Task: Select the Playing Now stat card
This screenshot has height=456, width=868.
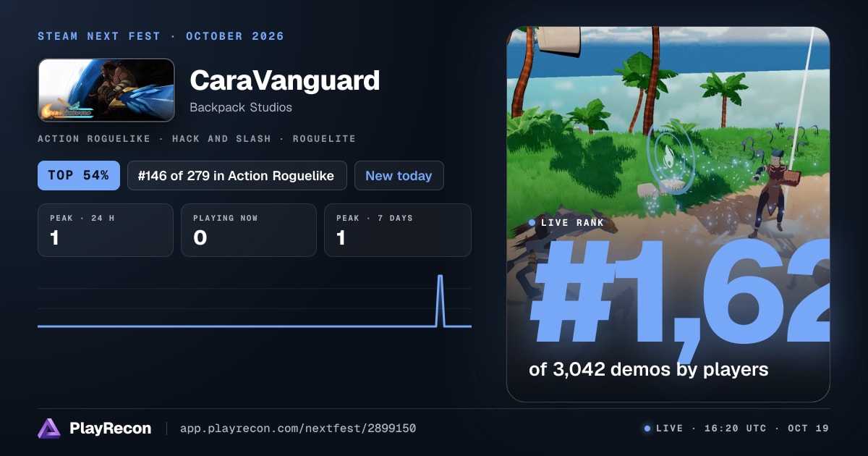Action: [x=249, y=230]
